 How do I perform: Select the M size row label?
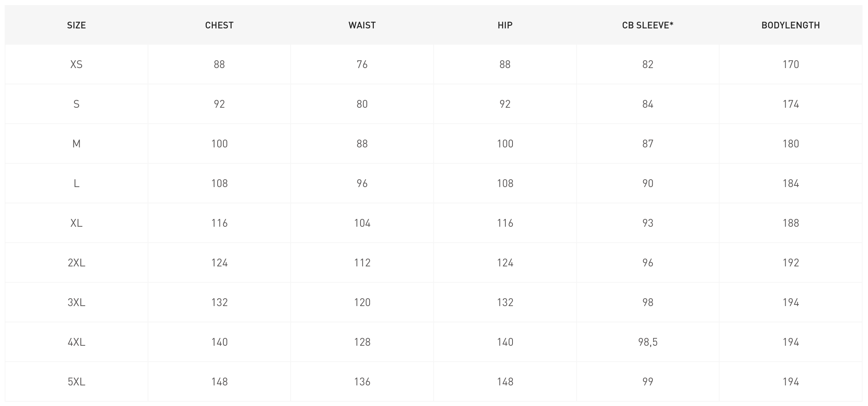click(x=76, y=144)
